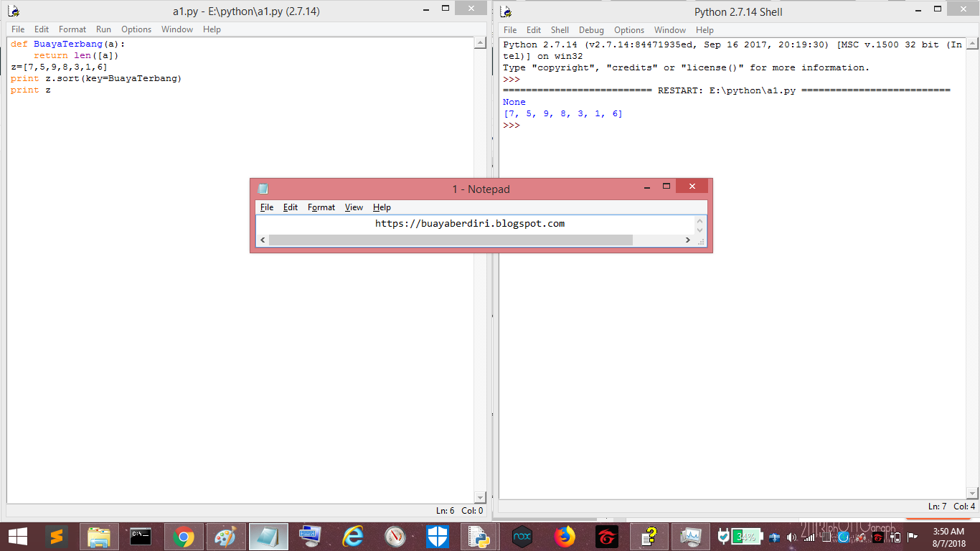Open the Debug menu in Python Shell
Image resolution: width=980 pixels, height=551 pixels.
(591, 30)
